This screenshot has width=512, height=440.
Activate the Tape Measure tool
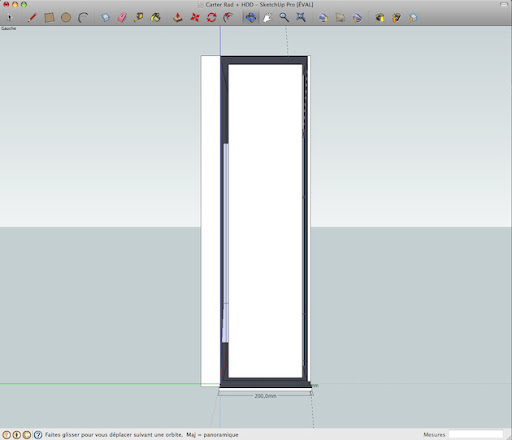(139, 17)
